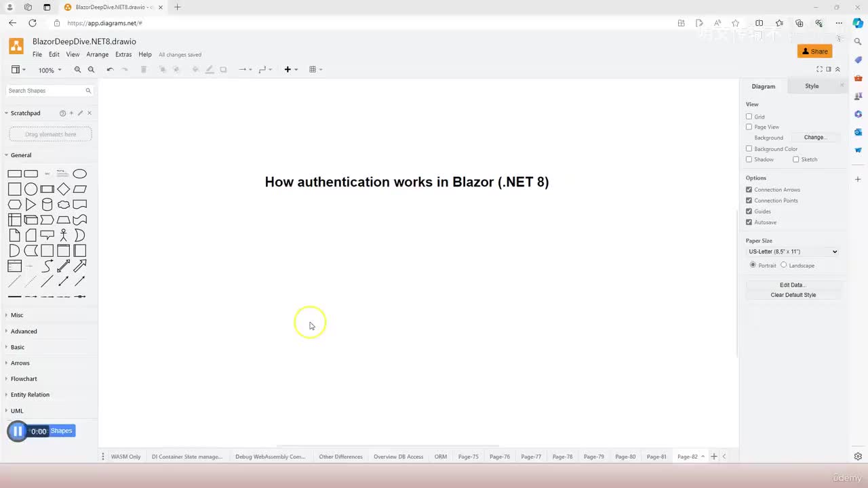The height and width of the screenshot is (488, 868).
Task: Open the view panels dropdown in toolbar
Action: coord(18,69)
